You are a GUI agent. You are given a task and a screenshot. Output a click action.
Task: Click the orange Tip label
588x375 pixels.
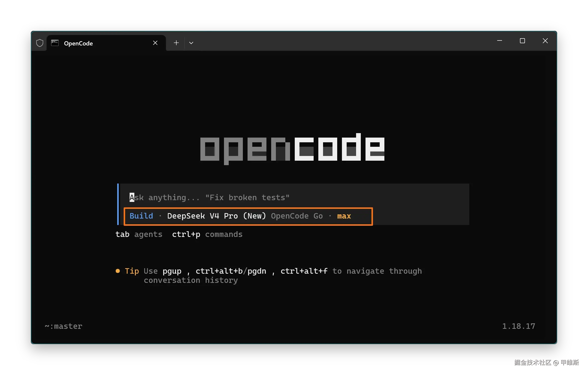[x=132, y=271]
